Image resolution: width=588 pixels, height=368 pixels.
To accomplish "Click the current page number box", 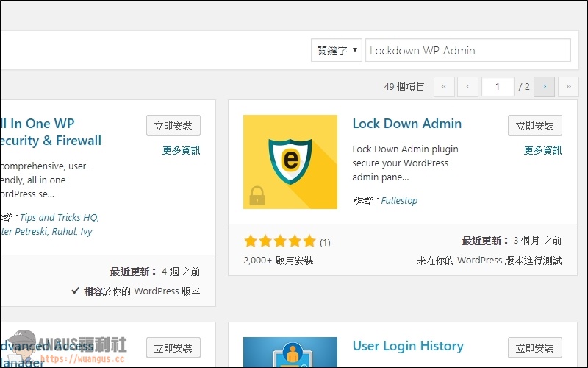I will (498, 87).
